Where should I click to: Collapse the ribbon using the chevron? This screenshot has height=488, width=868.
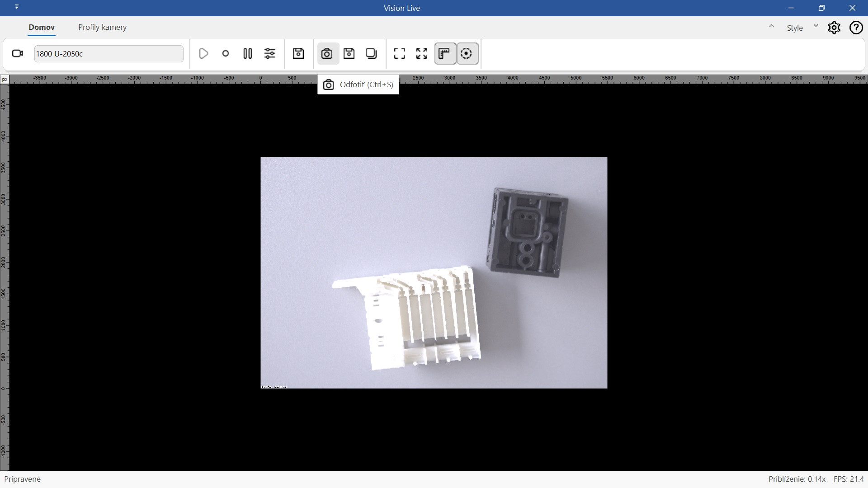pos(772,27)
